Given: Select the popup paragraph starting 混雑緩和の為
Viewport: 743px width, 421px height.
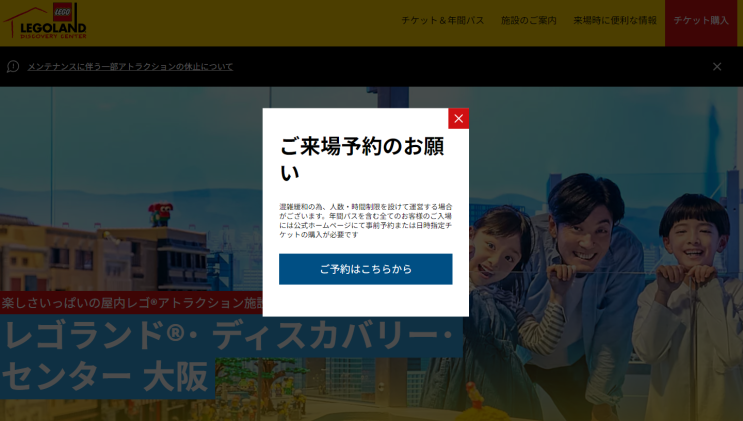Looking at the screenshot, I should (x=365, y=220).
